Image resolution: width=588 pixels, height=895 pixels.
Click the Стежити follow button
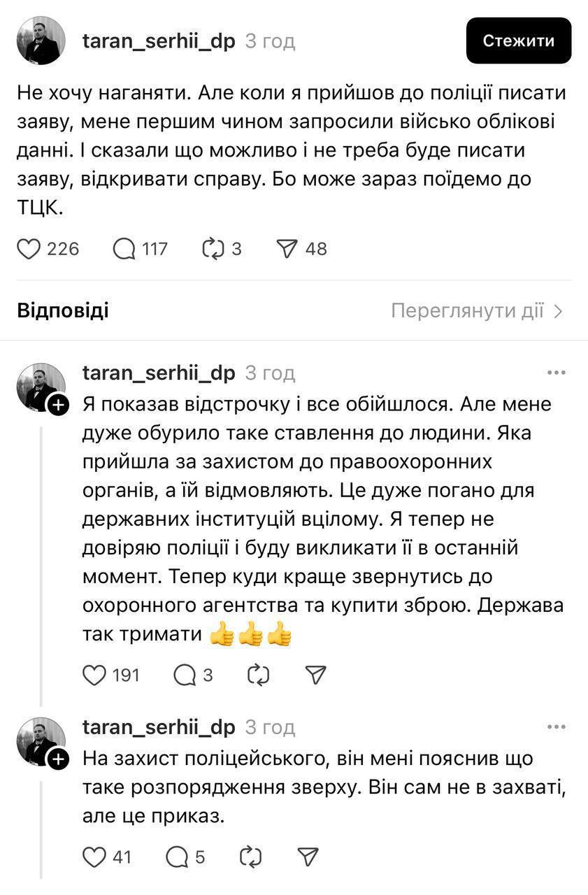(x=519, y=41)
